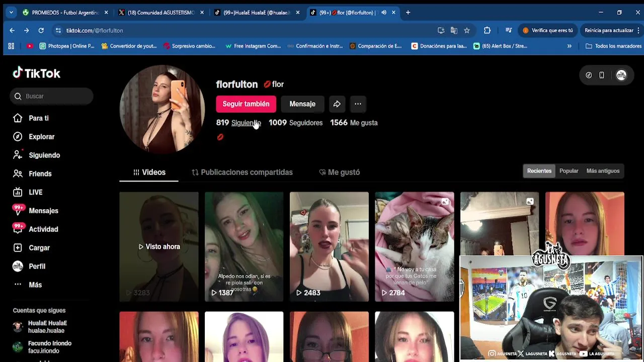Go back in the browser
The width and height of the screenshot is (644, 362).
12,31
